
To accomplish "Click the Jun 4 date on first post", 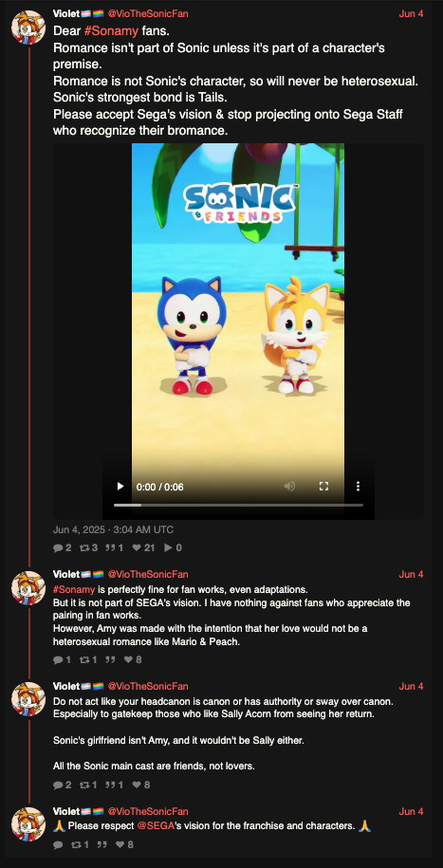I will click(411, 13).
